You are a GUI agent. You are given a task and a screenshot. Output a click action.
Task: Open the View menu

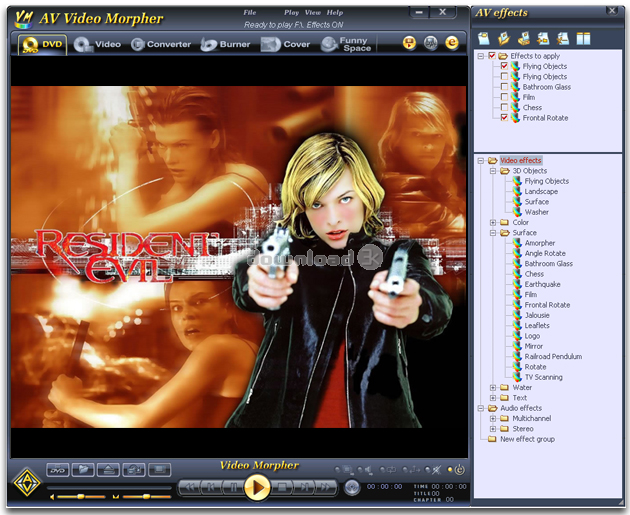[313, 12]
